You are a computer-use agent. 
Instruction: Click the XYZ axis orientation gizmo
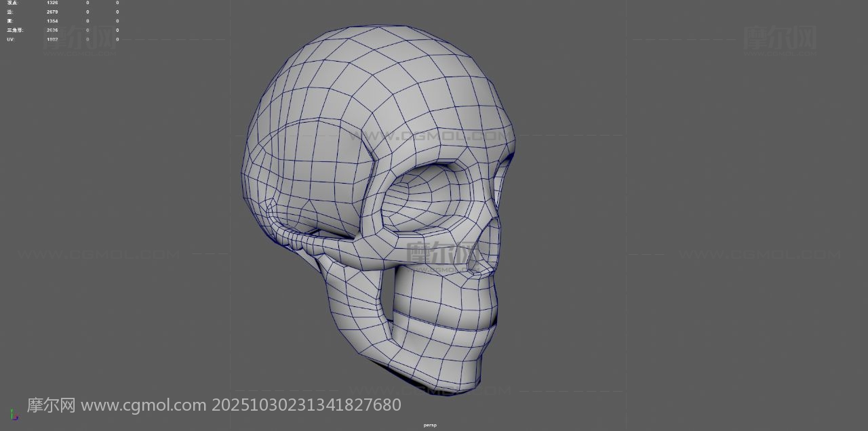(14, 414)
